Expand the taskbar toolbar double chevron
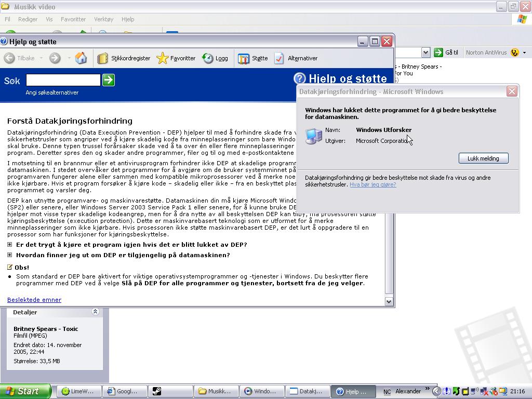 tap(427, 389)
